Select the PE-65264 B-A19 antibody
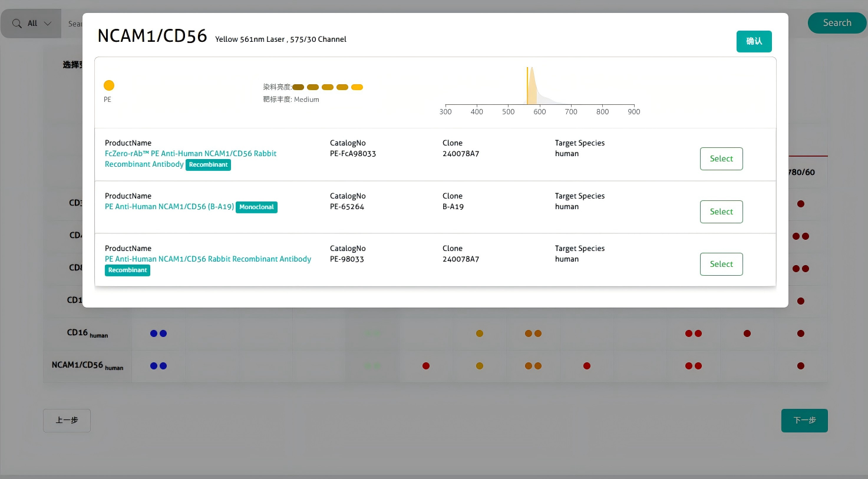 coord(721,212)
